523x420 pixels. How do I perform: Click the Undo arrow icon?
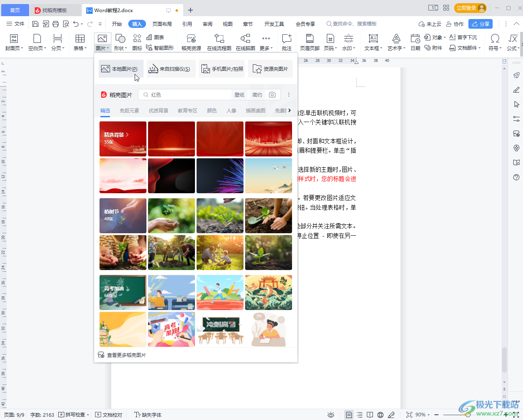[x=76, y=24]
